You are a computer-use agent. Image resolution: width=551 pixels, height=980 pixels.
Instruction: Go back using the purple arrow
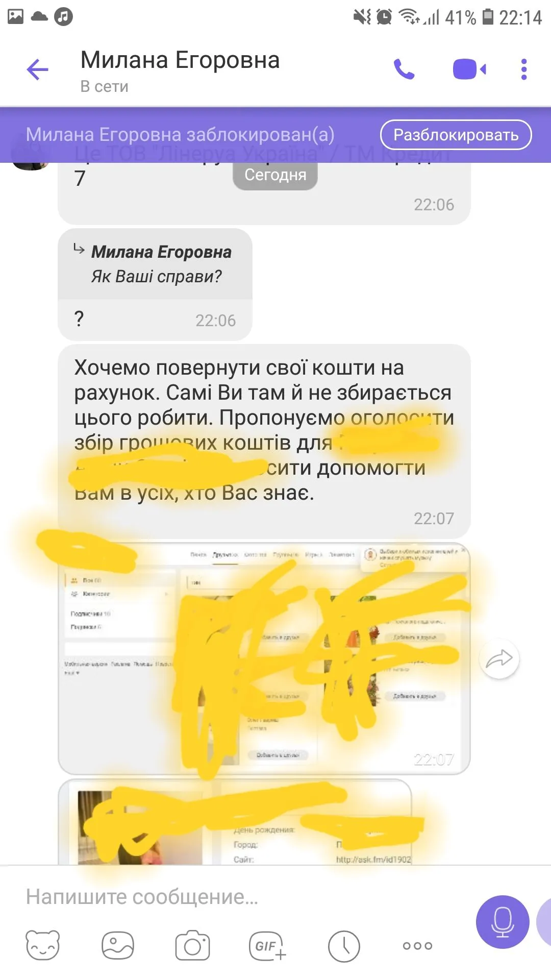pyautogui.click(x=37, y=69)
